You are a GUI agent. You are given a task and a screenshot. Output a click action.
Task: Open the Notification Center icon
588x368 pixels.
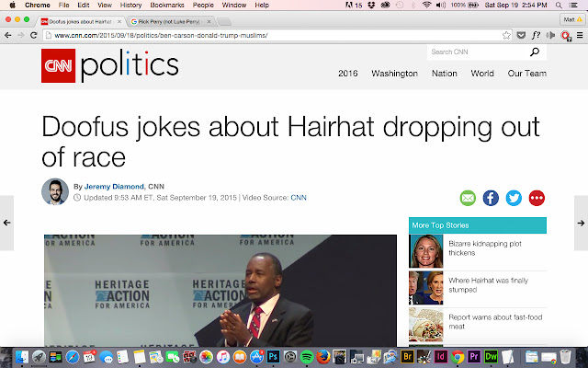(573, 5)
